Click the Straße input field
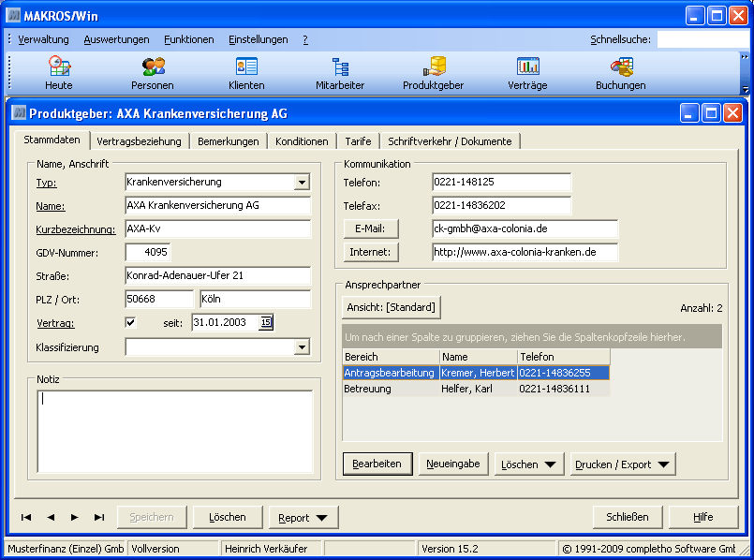Screen dimensions: 754x560 [218, 276]
